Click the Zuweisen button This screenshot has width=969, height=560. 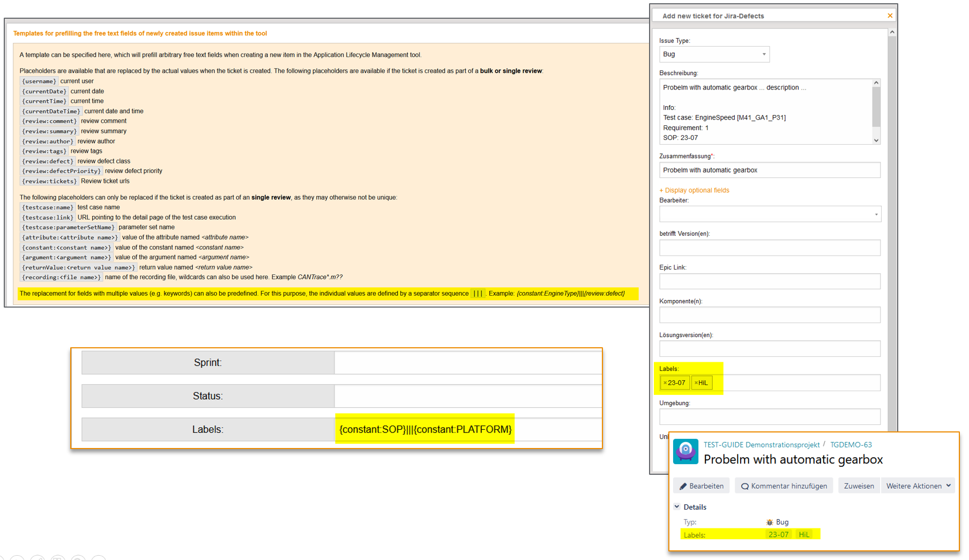[859, 486]
